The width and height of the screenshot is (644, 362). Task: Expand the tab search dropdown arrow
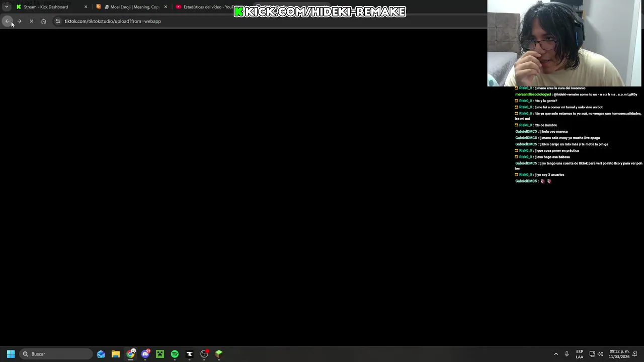point(6,7)
